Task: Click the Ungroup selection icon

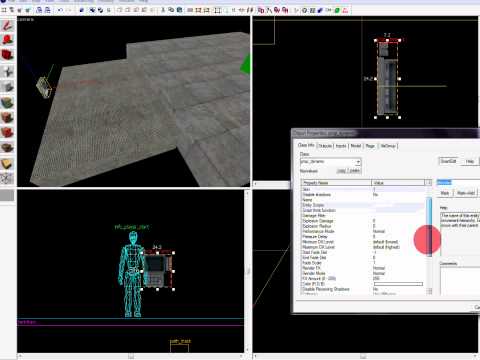Action: coord(100,10)
